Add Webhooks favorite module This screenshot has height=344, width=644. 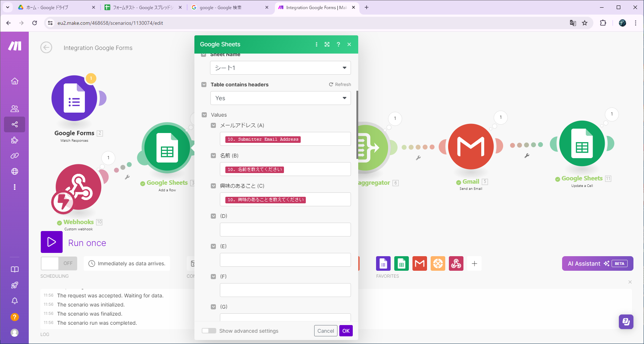pos(456,263)
